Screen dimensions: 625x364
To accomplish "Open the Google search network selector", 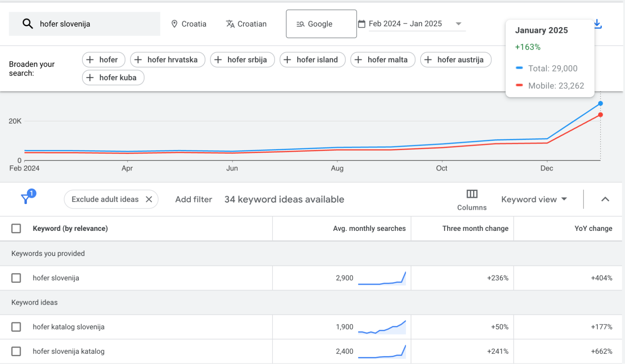I will pyautogui.click(x=321, y=24).
